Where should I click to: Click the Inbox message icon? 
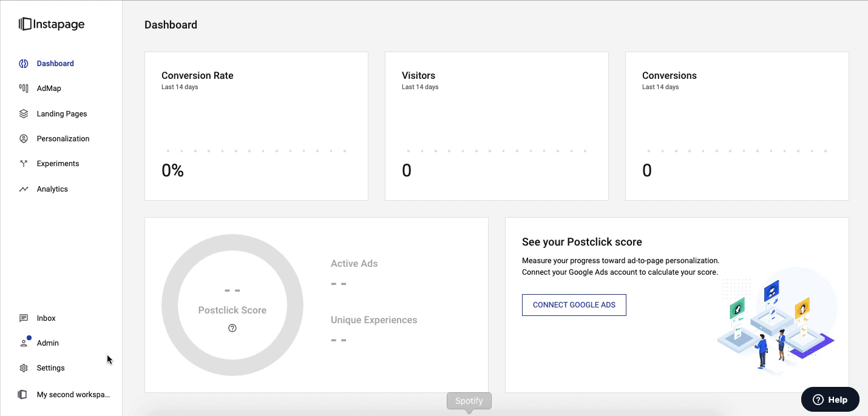(x=24, y=318)
